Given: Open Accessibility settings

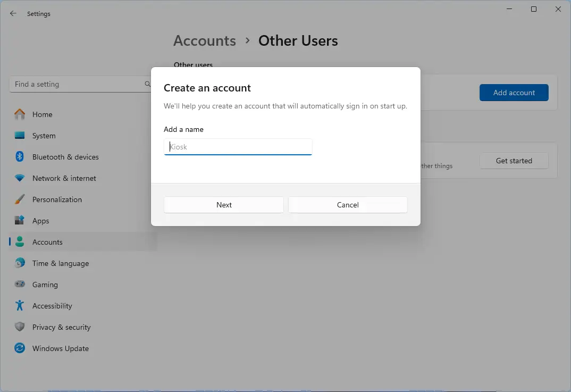Looking at the screenshot, I should [83, 306].
